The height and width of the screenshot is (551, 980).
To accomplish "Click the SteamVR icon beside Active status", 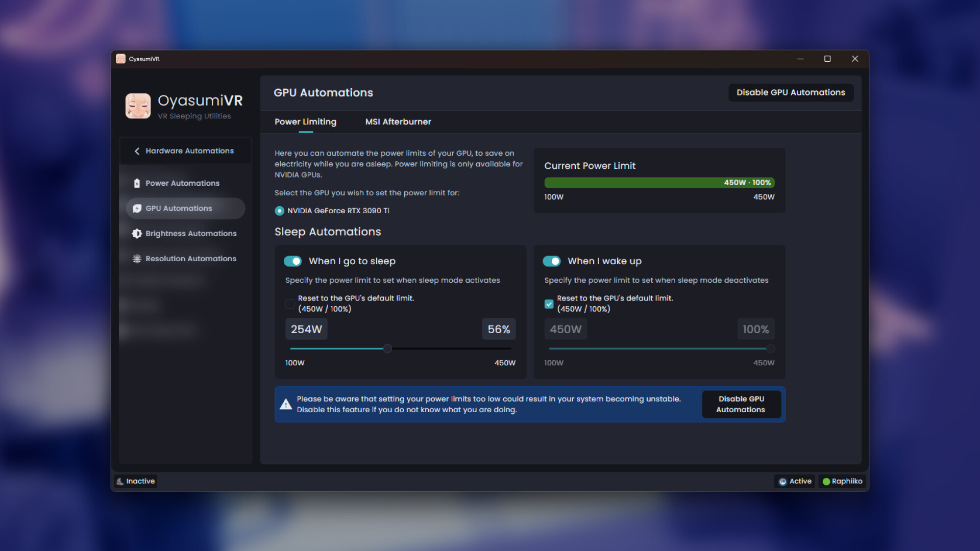I will point(782,481).
